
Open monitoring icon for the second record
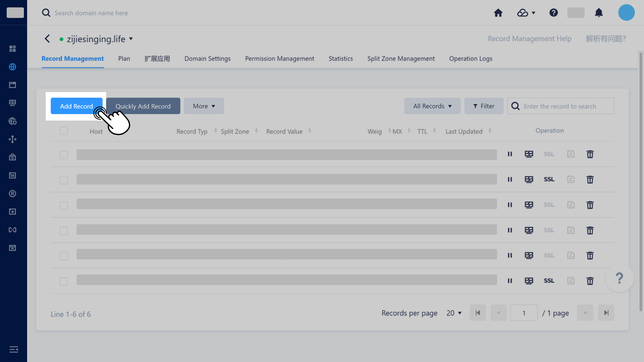pos(529,179)
